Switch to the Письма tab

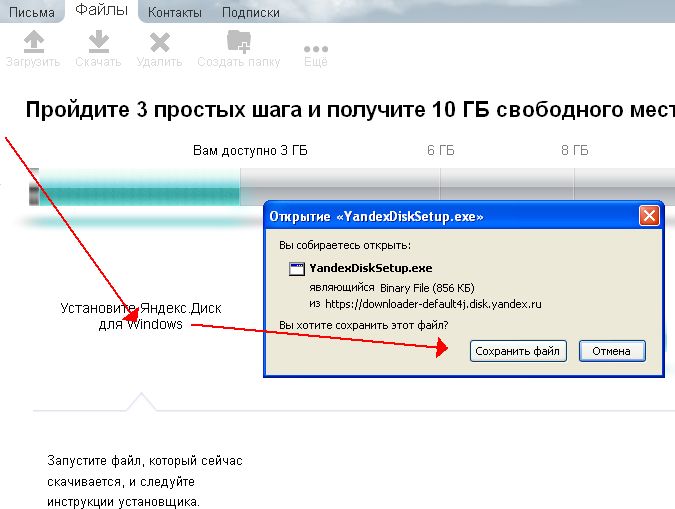click(x=32, y=12)
